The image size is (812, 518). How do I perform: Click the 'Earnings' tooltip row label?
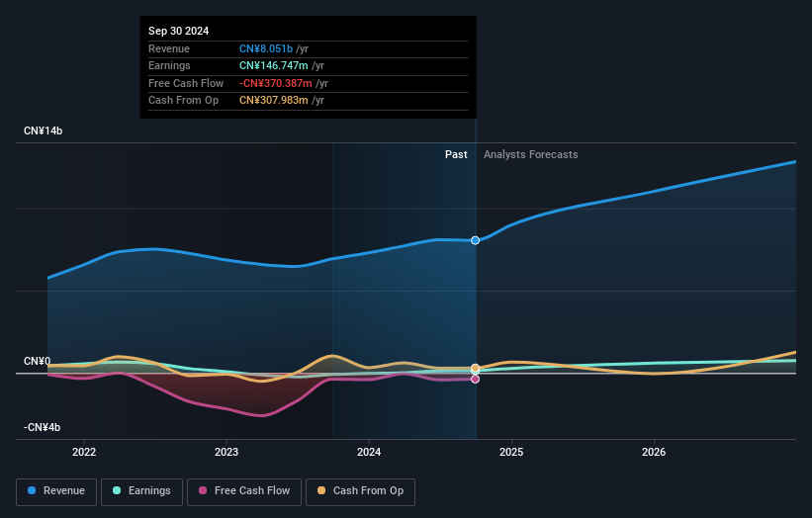(169, 65)
